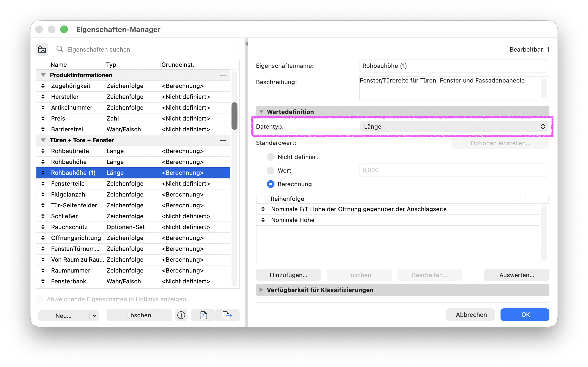
Task: Click the folder icon beside search field
Action: (x=42, y=50)
